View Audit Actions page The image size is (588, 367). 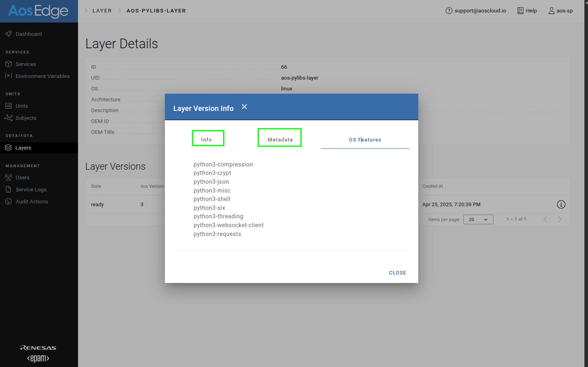click(31, 202)
